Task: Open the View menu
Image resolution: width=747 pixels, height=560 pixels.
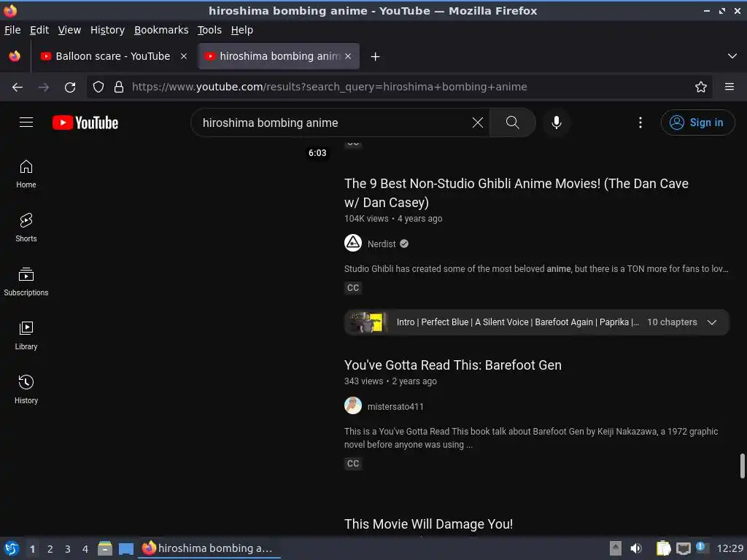Action: (69, 30)
